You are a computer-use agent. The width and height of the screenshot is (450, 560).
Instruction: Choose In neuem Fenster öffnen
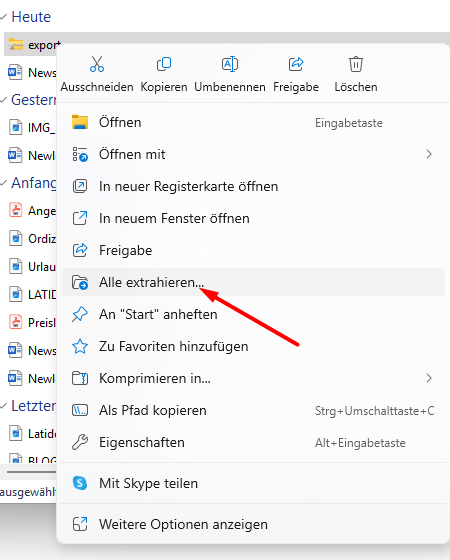(x=253, y=218)
